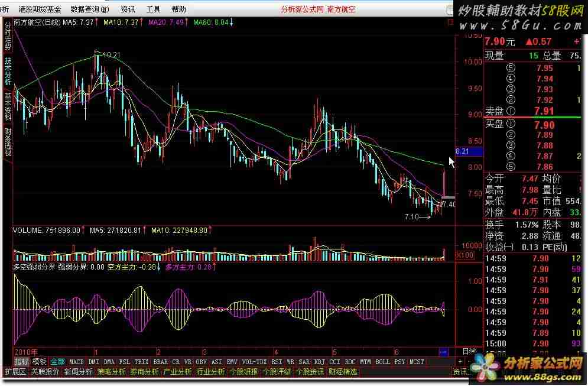Click the 多空强弱分界 indicator title
This screenshot has width=588, height=386.
[34, 267]
